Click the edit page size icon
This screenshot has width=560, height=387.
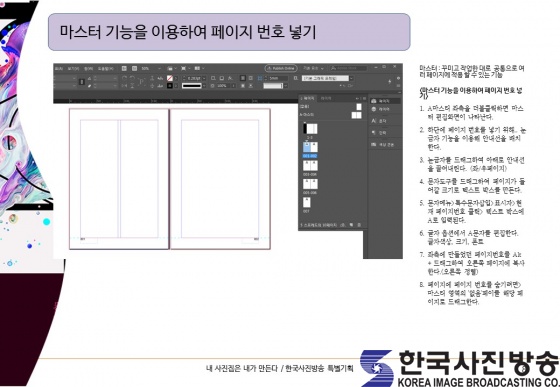[x=343, y=225]
